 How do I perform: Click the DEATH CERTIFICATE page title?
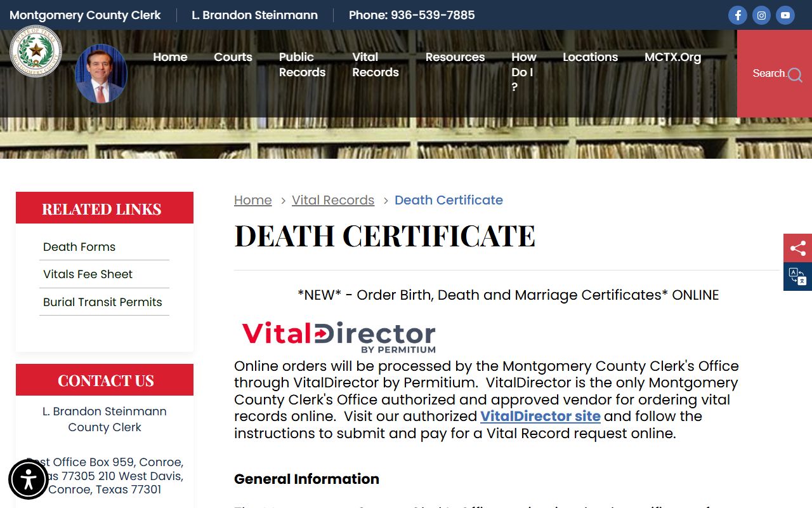(x=384, y=236)
